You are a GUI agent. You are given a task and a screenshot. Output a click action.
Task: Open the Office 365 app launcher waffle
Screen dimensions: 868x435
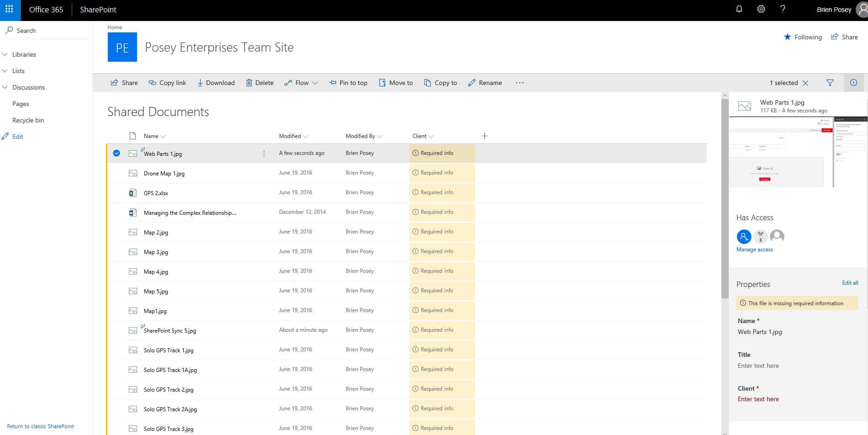click(10, 9)
